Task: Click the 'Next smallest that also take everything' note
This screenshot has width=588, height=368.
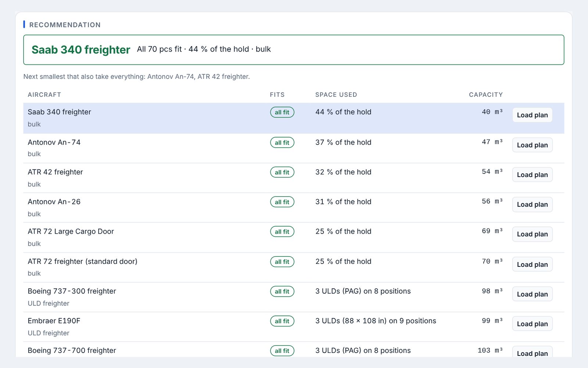Action: (x=136, y=77)
